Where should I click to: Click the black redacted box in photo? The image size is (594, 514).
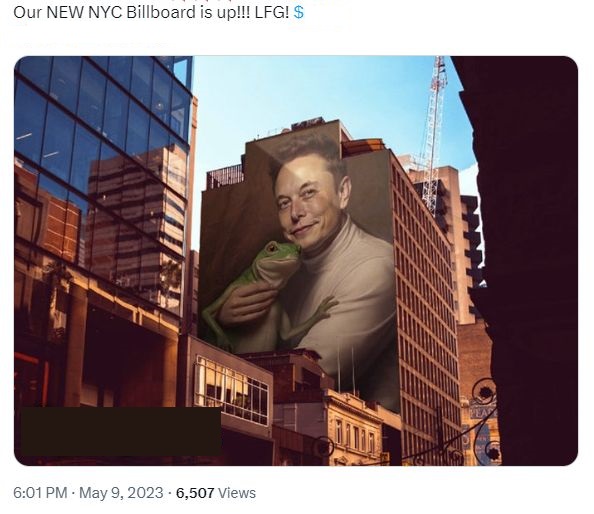pyautogui.click(x=121, y=431)
